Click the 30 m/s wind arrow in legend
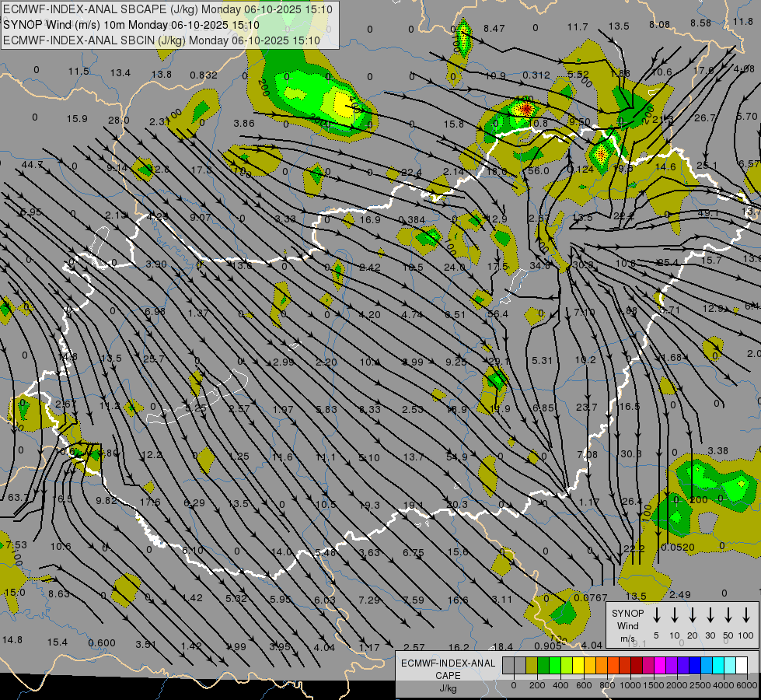This screenshot has height=700, width=761. coord(710,615)
